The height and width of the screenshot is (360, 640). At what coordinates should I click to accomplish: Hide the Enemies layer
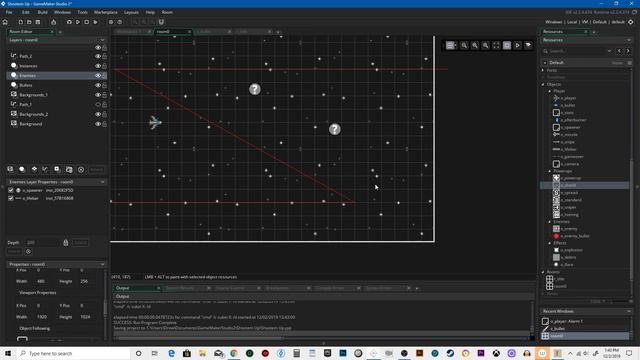98,76
